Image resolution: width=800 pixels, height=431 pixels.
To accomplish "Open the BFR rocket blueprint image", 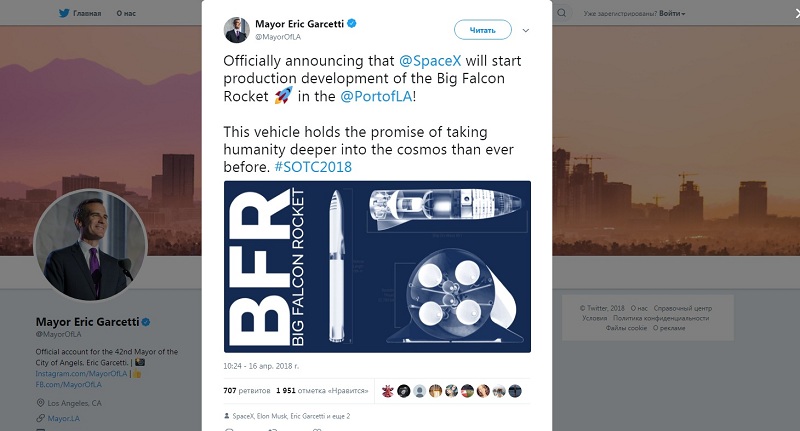I will (378, 267).
